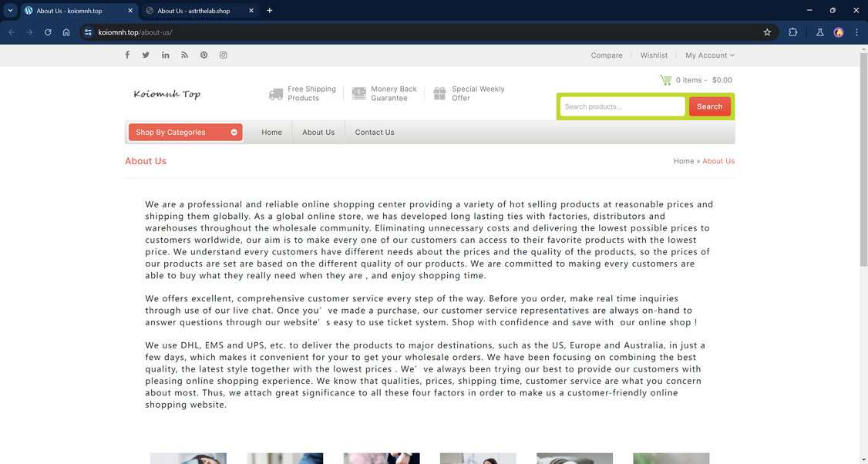
Task: Click the Monery Back Guarantee text
Action: (394, 93)
